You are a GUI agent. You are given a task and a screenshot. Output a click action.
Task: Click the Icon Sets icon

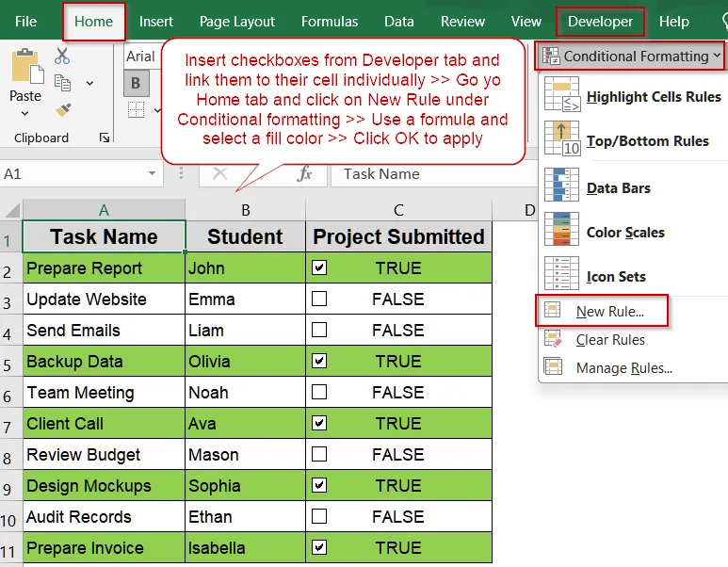click(x=562, y=273)
